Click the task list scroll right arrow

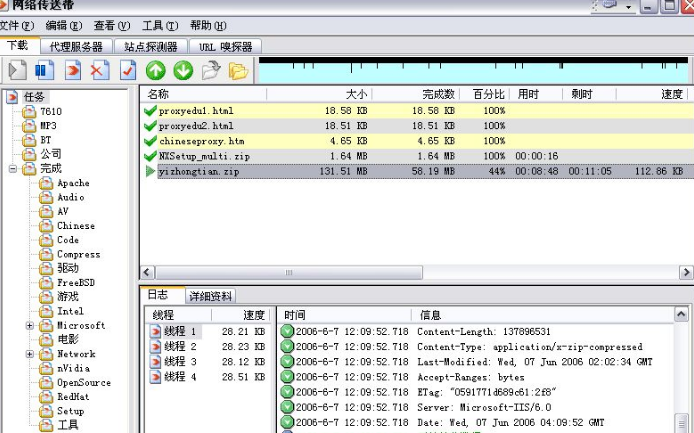click(x=686, y=272)
